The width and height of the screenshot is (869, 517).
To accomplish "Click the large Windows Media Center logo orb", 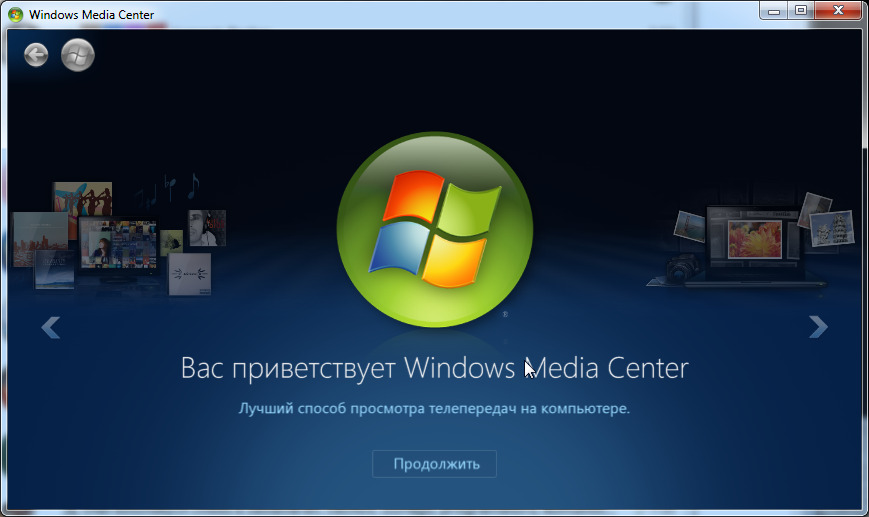I will point(435,229).
